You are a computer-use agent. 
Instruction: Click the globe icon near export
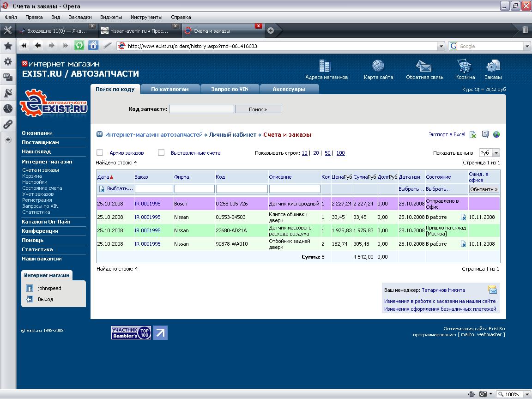coord(496,134)
